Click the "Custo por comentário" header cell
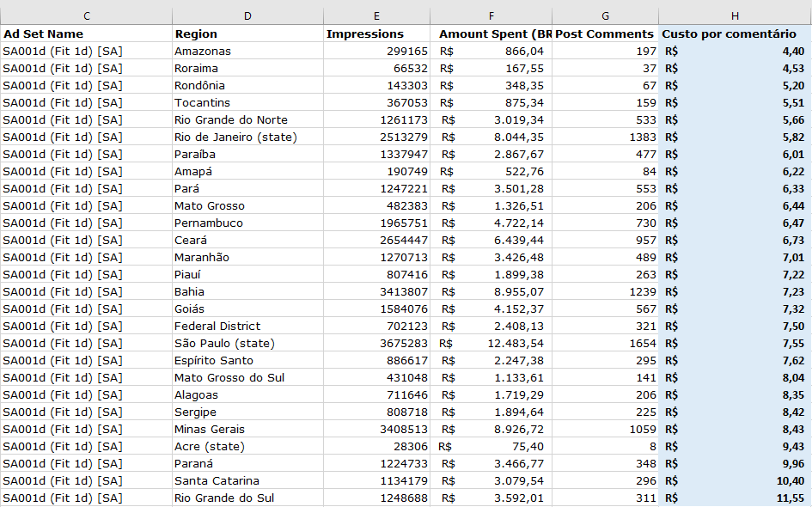Viewport: 812px width, 507px height. (x=729, y=34)
